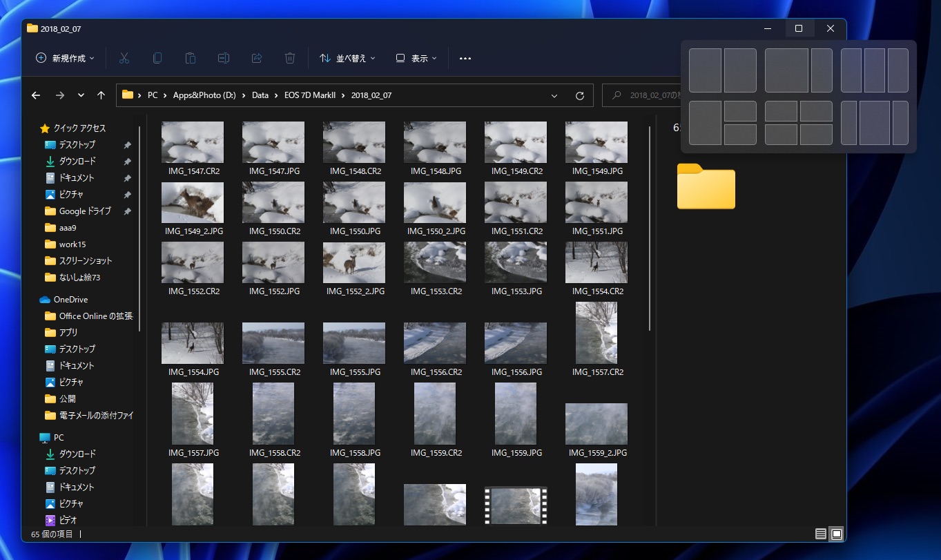
Task: Click file name IMG_1553.CR2
Action: 436,291
